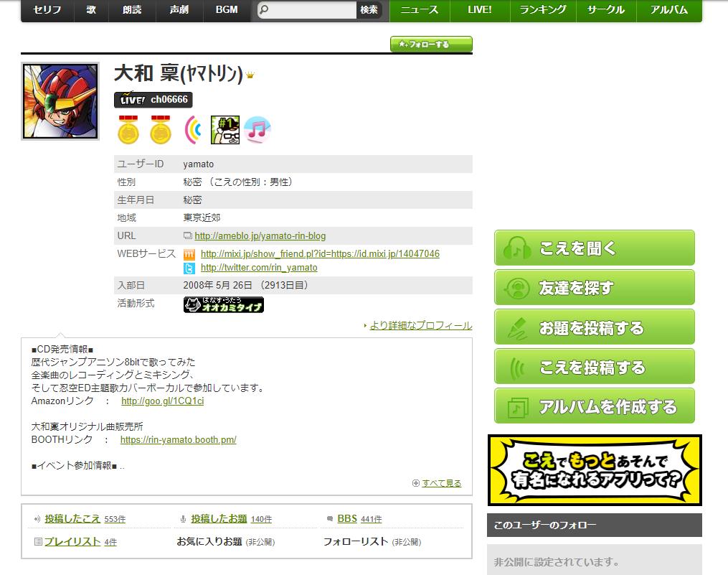Open the セリフ menu tab
The image size is (728, 575).
(47, 10)
